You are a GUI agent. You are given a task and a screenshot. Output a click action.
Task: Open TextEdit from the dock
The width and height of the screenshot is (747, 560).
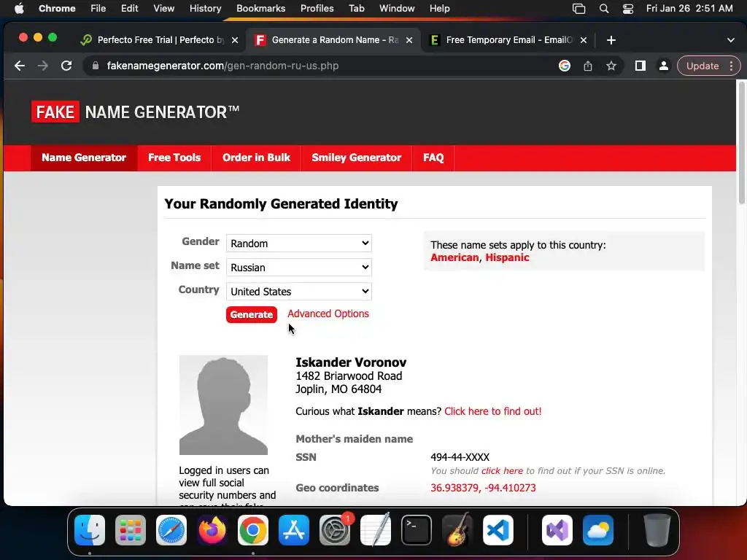coord(376,530)
